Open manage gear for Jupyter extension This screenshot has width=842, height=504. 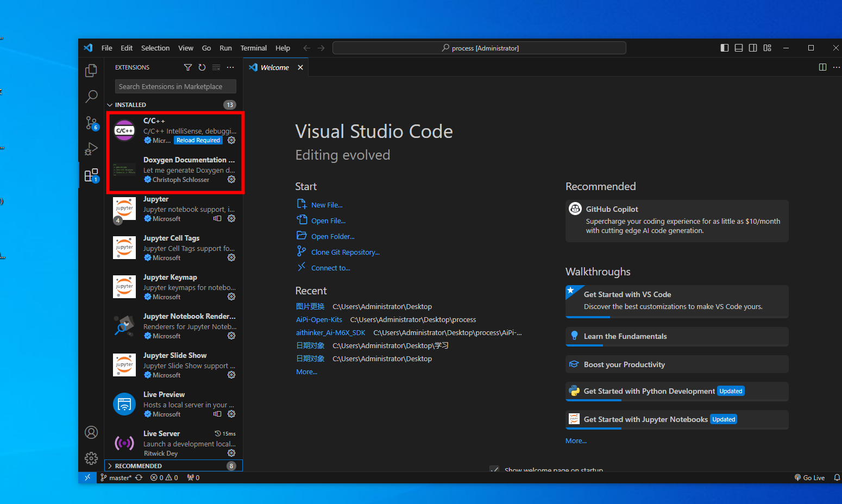(x=231, y=218)
